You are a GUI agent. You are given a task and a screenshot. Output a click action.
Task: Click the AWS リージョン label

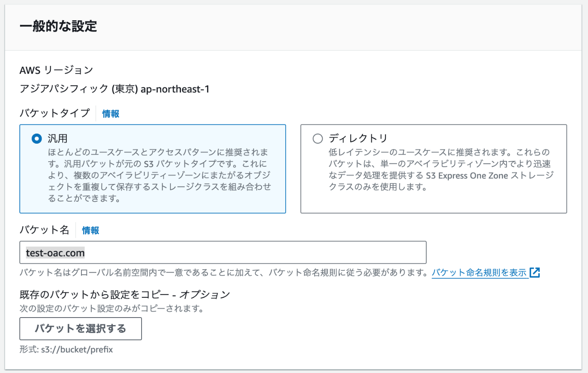click(x=56, y=70)
